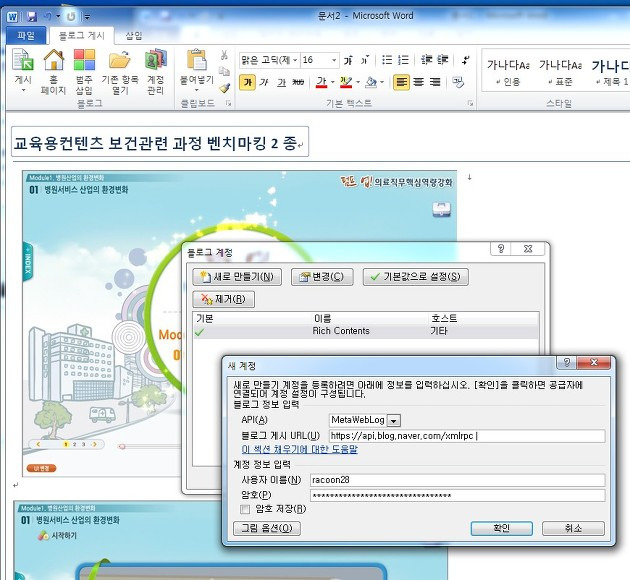630x580 pixels.
Task: Save document with quick access Save icon
Action: coord(32,16)
